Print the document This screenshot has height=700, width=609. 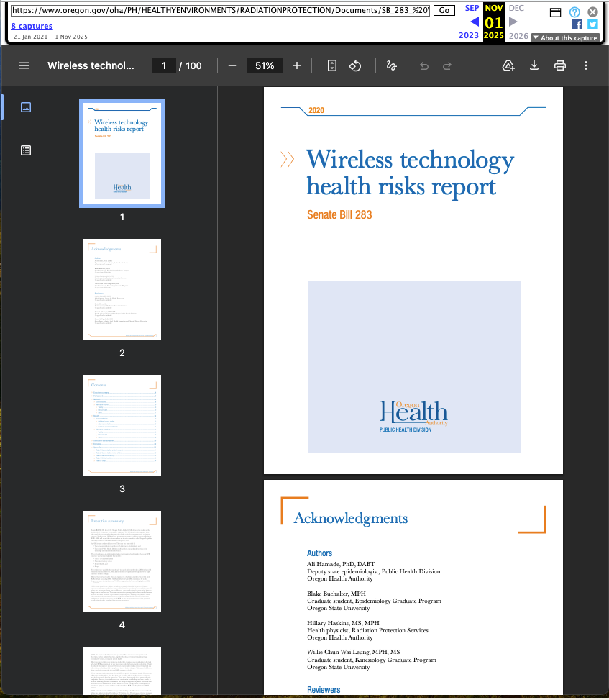[560, 65]
